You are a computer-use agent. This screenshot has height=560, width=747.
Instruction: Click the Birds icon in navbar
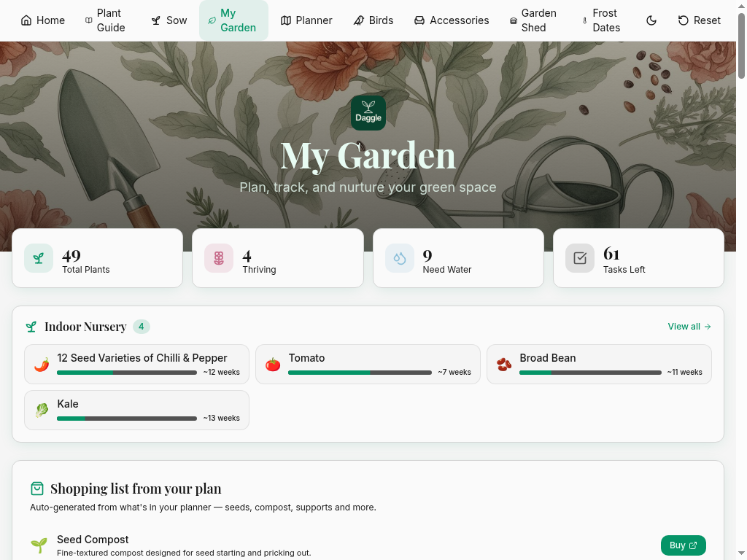[359, 20]
